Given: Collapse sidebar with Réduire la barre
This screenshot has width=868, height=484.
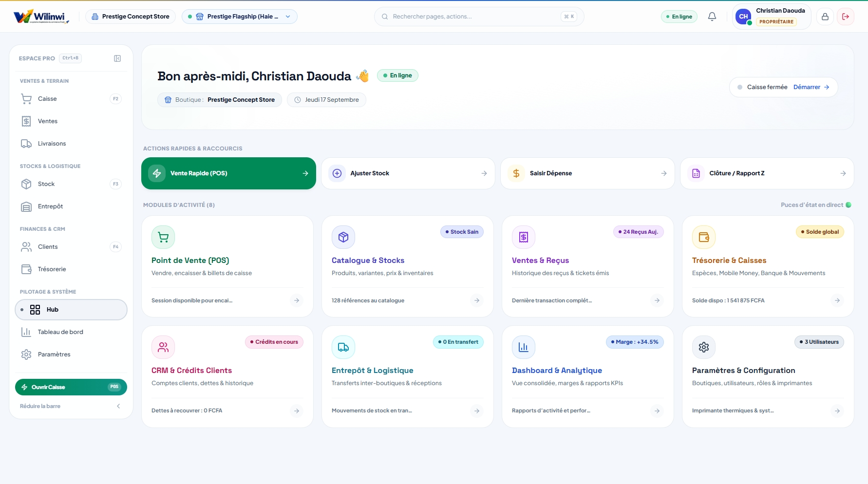Looking at the screenshot, I should point(71,406).
